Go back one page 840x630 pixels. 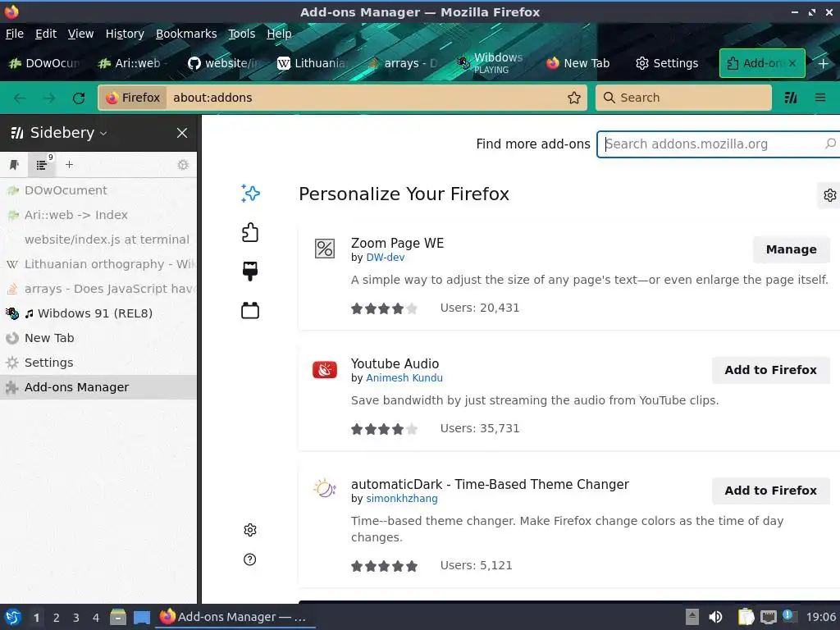[20, 98]
